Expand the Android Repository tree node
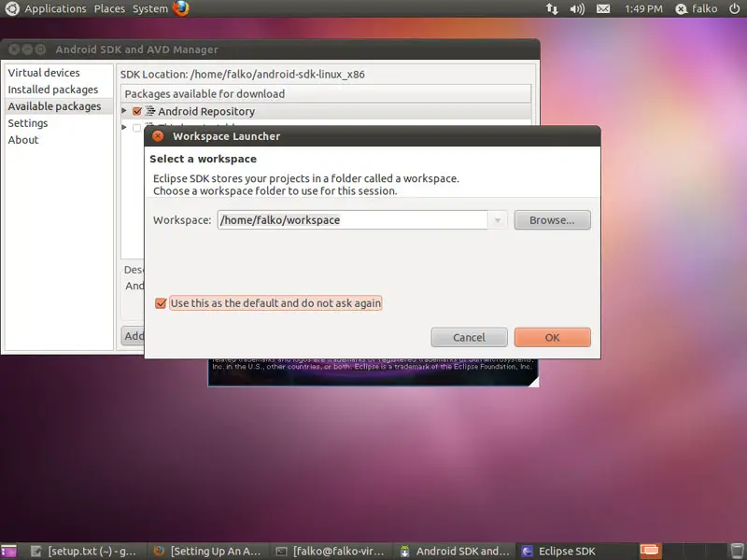747x560 pixels. coord(124,111)
